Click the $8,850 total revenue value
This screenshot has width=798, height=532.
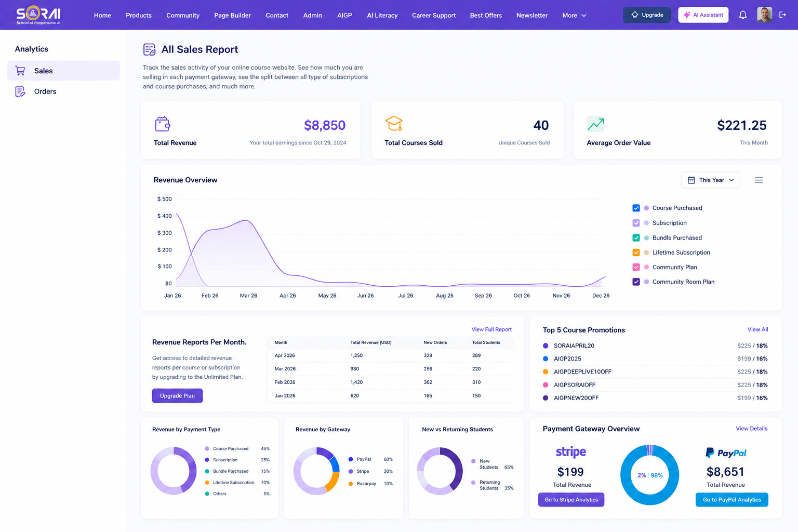point(325,125)
